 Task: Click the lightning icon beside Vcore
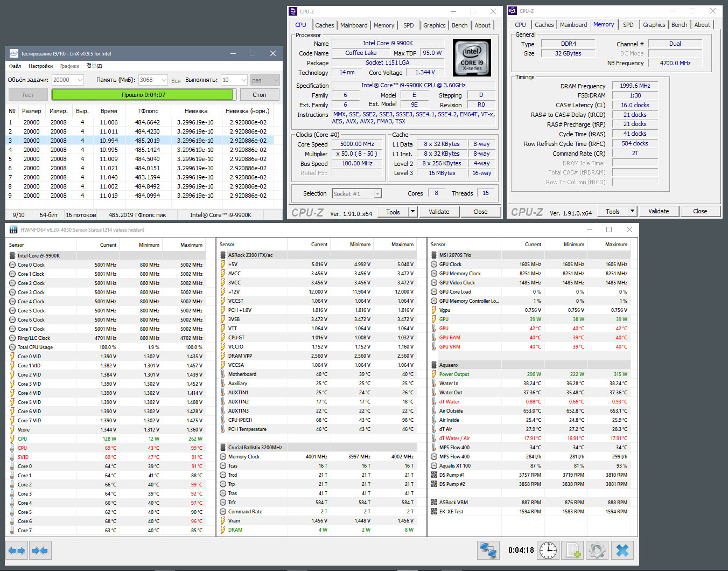pyautogui.click(x=12, y=430)
